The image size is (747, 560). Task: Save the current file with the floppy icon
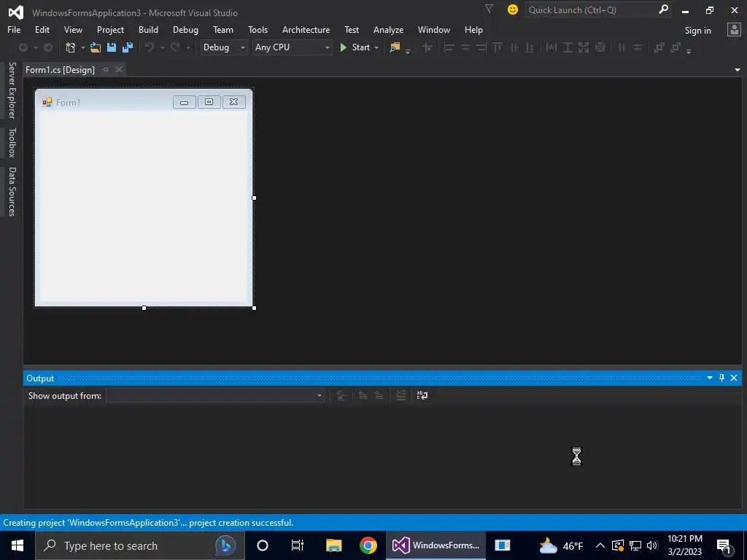pos(112,47)
